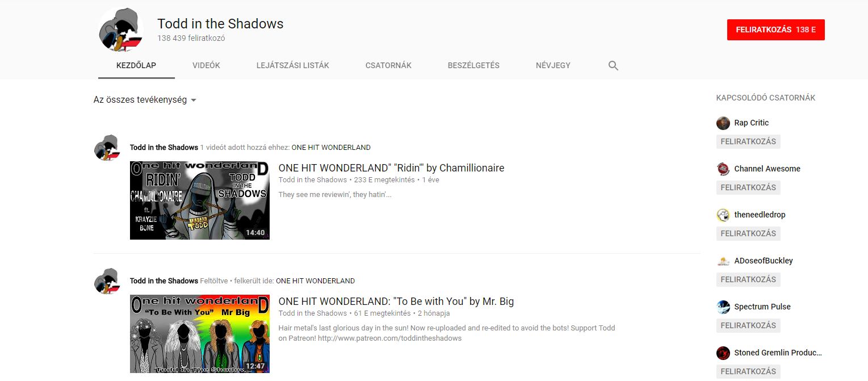
Task: Click the Spectrum Pulse avatar icon
Action: (723, 307)
